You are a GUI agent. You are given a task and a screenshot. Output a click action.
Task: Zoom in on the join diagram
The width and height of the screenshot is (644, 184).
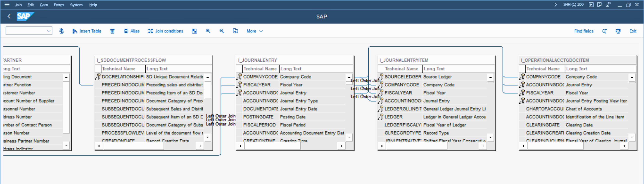coord(208,31)
